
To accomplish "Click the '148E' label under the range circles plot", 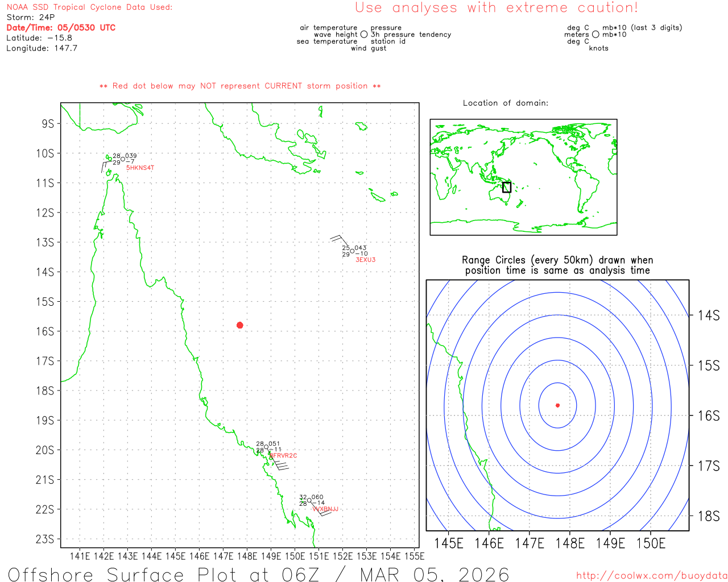I will click(570, 543).
